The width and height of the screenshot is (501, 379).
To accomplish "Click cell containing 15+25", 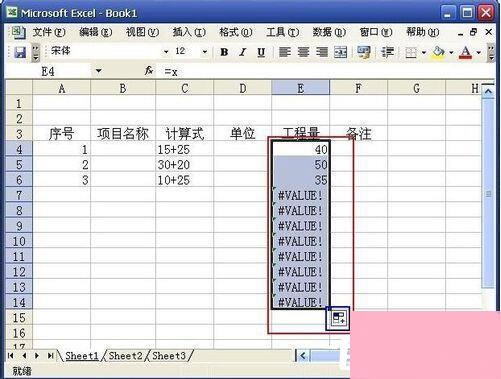I will pyautogui.click(x=184, y=149).
